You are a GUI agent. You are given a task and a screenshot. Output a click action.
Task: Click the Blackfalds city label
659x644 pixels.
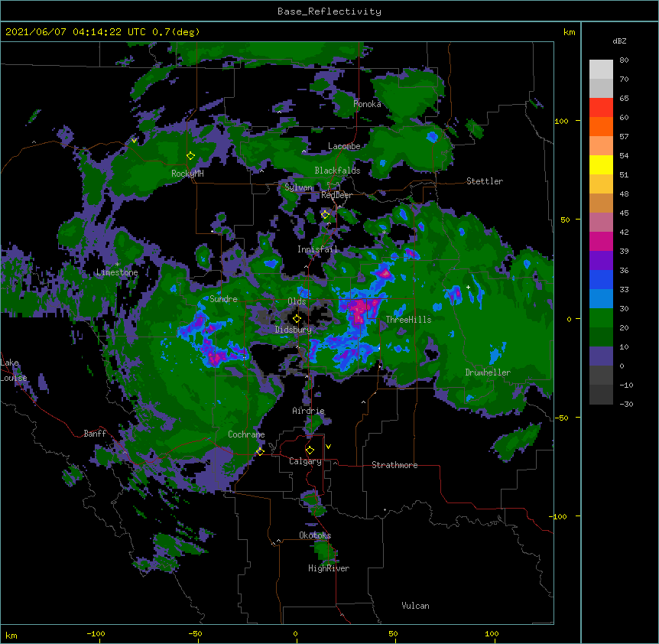pos(337,171)
